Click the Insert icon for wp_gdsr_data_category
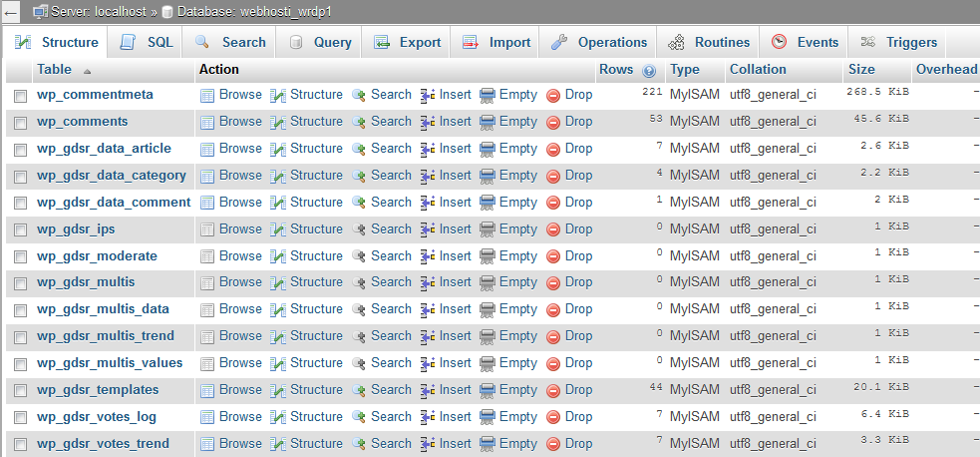The height and width of the screenshot is (457, 980). (428, 176)
